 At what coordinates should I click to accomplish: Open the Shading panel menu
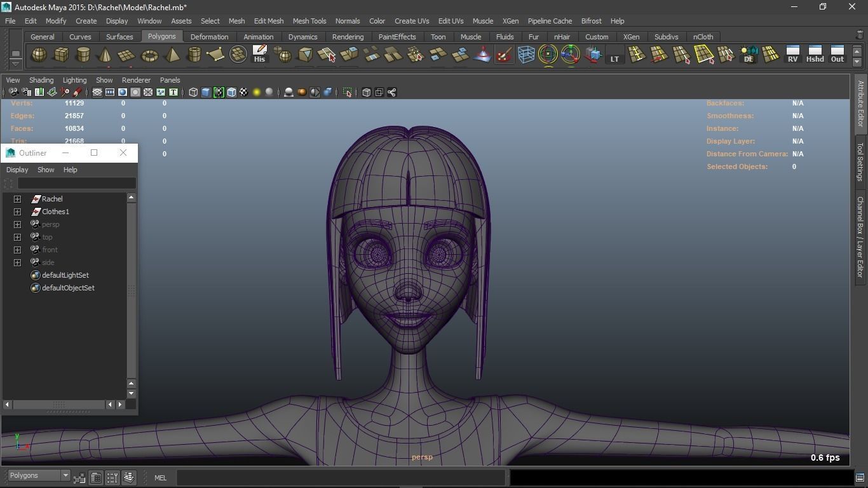tap(41, 80)
